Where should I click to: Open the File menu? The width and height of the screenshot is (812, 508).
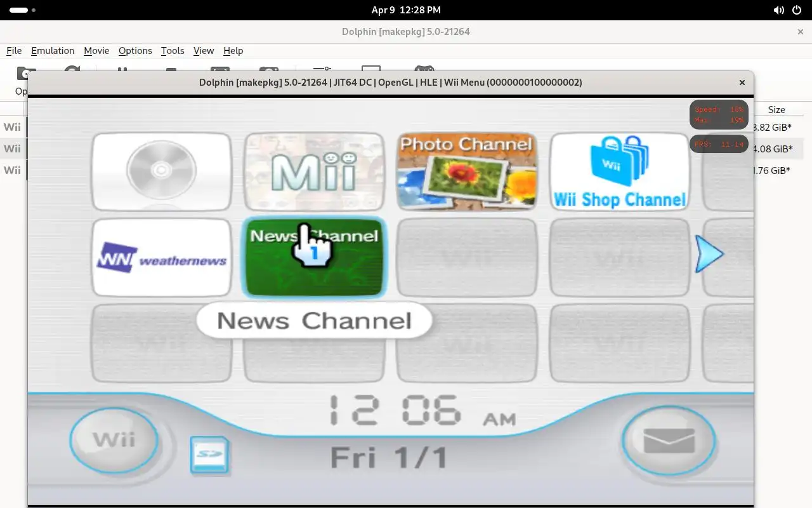click(x=14, y=51)
